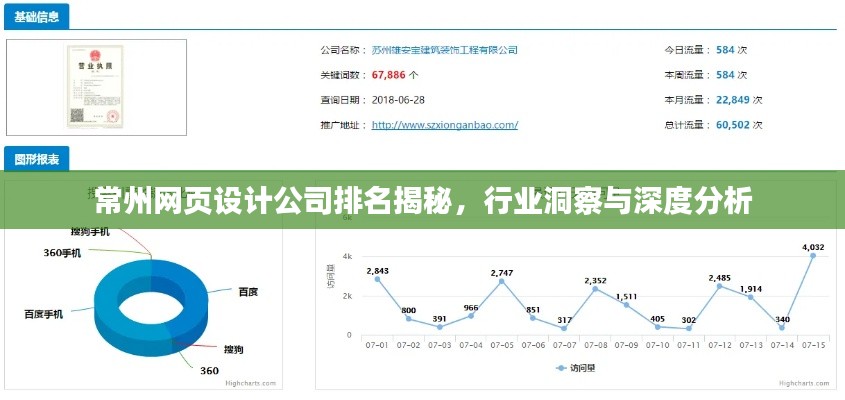845x400 pixels.
Task: Click the 苏州雄安宝建筑装饰工程有限公司 company name link
Action: [x=444, y=49]
